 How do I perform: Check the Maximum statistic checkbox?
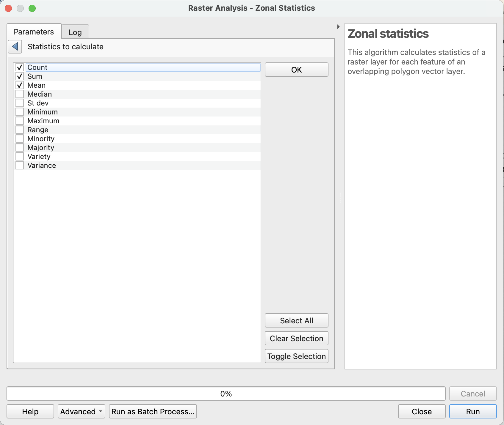tap(20, 121)
